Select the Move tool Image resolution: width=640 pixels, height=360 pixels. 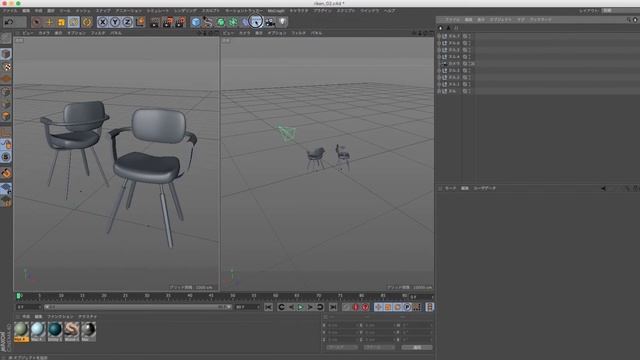click(49, 22)
